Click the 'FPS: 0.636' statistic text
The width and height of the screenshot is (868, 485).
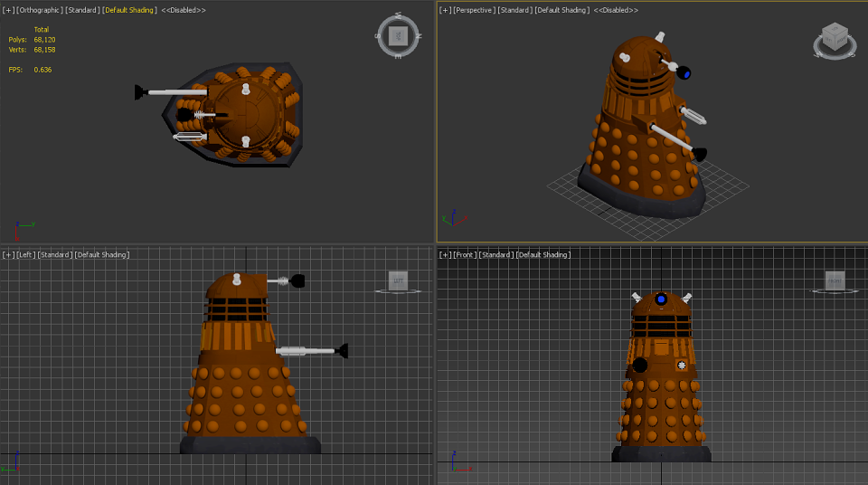pos(30,70)
